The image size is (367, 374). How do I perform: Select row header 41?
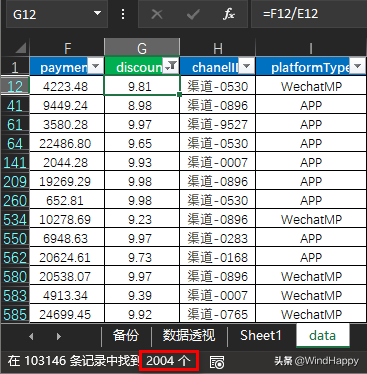coord(15,105)
